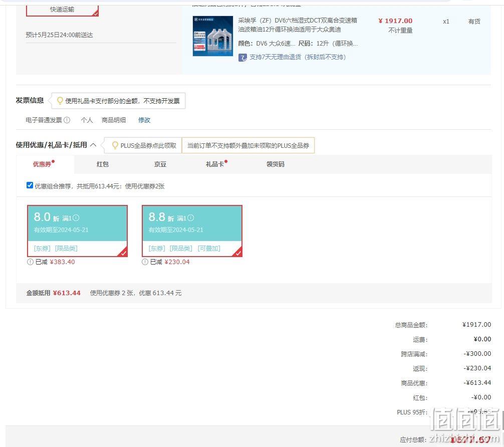
Task: Click the 当前订单不支持额外叠加未领取的PLUS全品券 notice
Action: coord(248,146)
